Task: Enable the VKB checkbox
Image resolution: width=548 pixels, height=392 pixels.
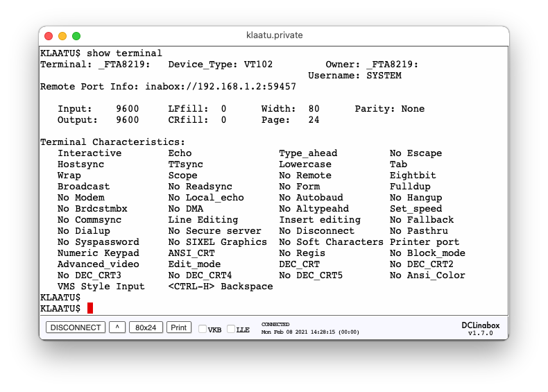Action: tap(203, 329)
